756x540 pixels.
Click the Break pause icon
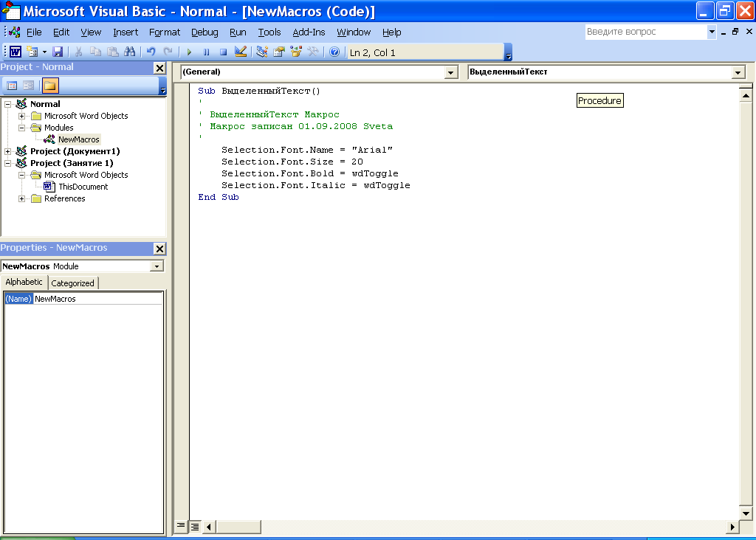[206, 52]
